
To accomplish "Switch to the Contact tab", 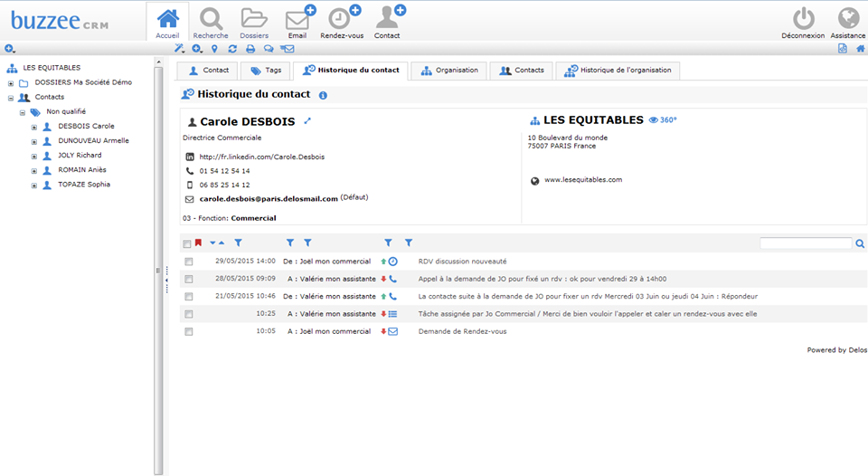I will coord(208,71).
